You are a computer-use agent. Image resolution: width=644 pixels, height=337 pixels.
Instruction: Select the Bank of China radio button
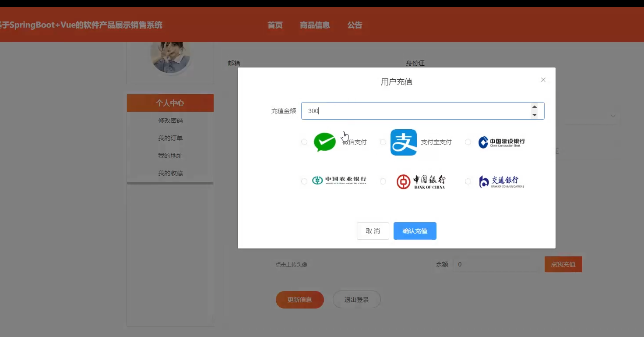point(383,181)
